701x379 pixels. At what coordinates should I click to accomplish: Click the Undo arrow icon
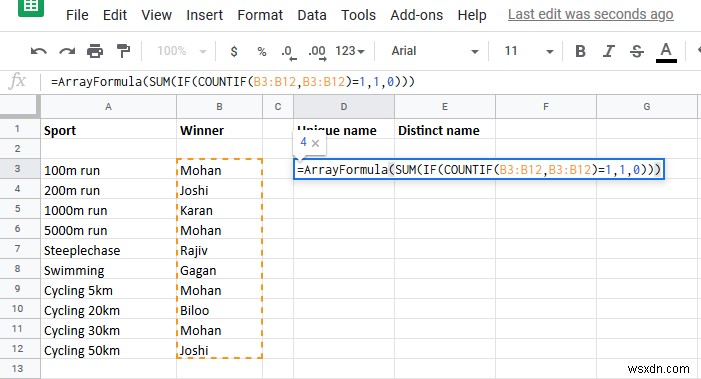(x=39, y=51)
